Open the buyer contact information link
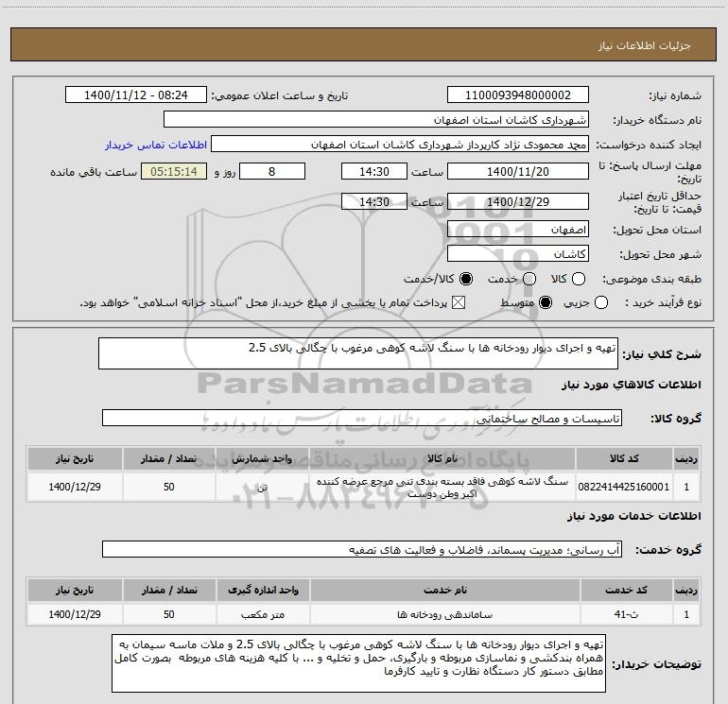Image resolution: width=728 pixels, height=704 pixels. [156, 145]
